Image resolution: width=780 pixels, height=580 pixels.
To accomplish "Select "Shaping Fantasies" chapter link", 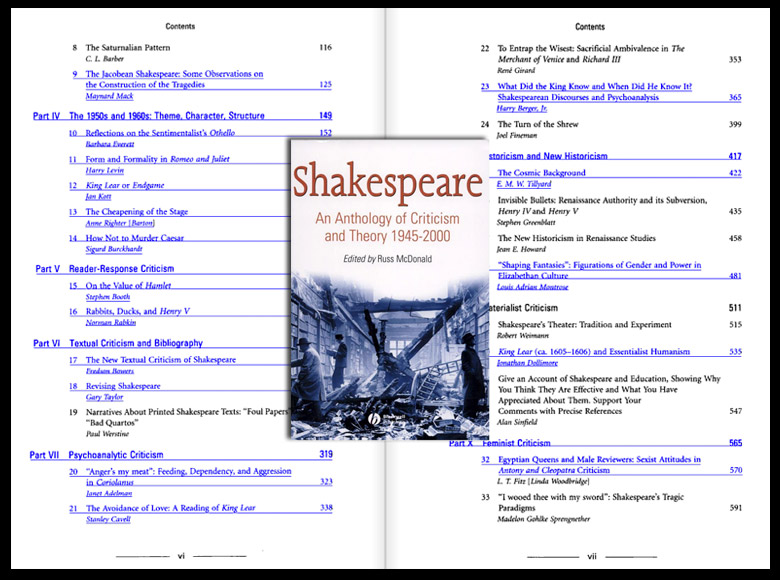I will pos(599,265).
